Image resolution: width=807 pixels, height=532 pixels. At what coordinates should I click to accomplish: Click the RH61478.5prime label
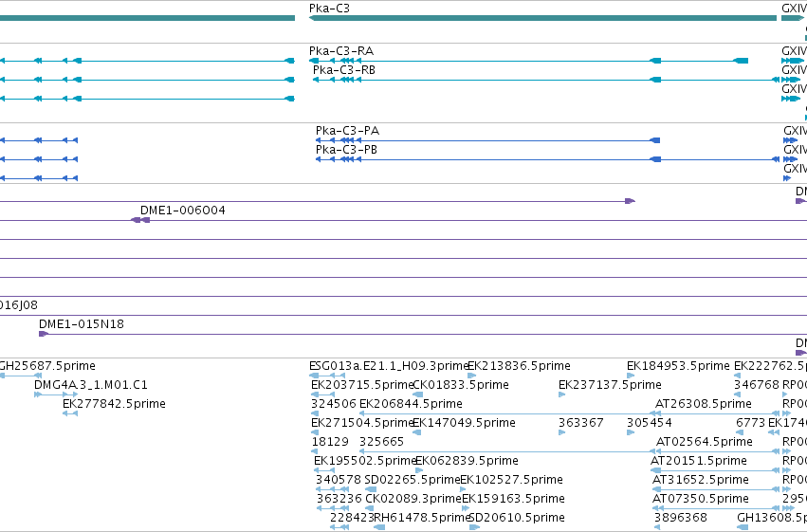[422, 518]
